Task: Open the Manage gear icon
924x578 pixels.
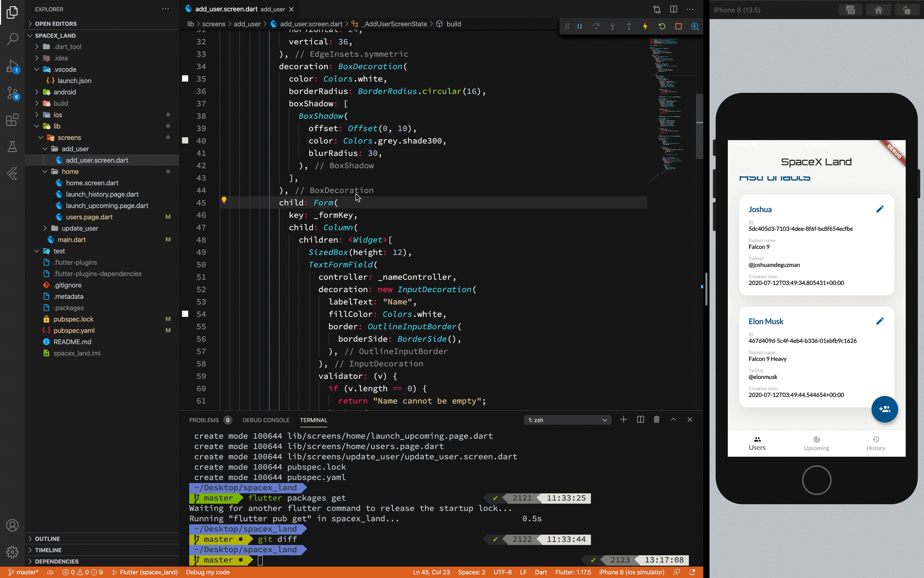Action: (x=12, y=552)
